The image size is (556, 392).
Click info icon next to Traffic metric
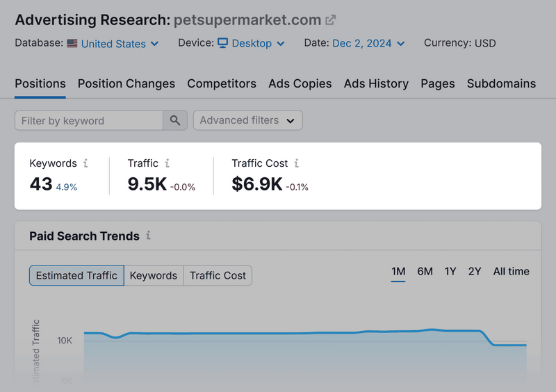click(167, 163)
